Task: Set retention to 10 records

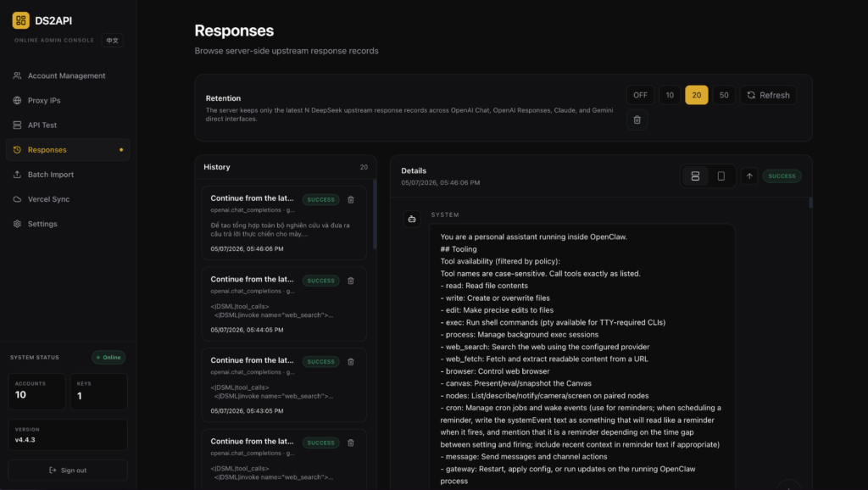Action: coord(670,95)
